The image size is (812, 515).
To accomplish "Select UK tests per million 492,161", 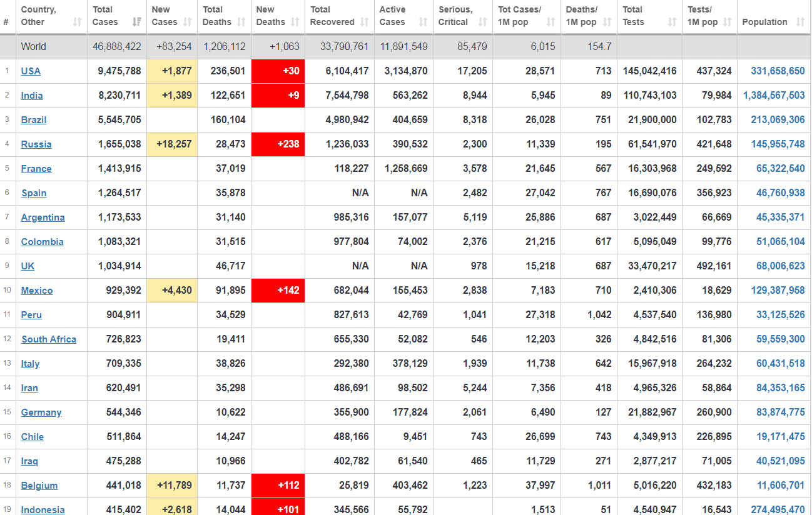I will [x=714, y=266].
